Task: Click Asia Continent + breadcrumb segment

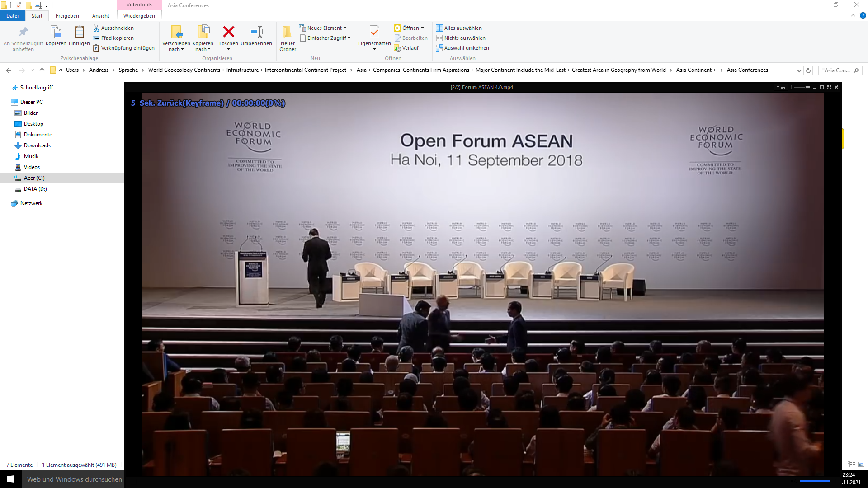Action: click(696, 70)
